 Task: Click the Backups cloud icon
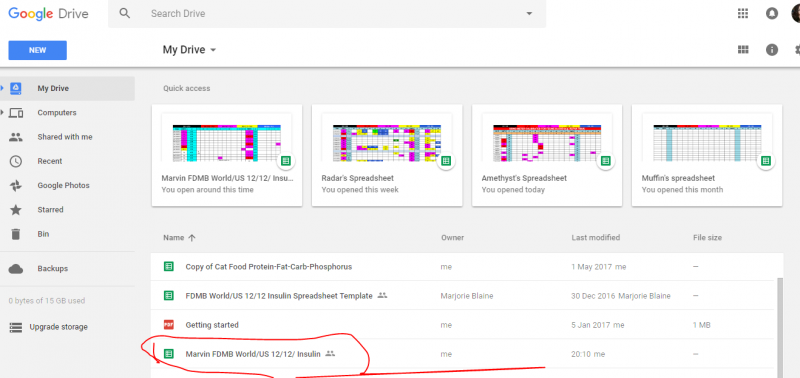16,268
